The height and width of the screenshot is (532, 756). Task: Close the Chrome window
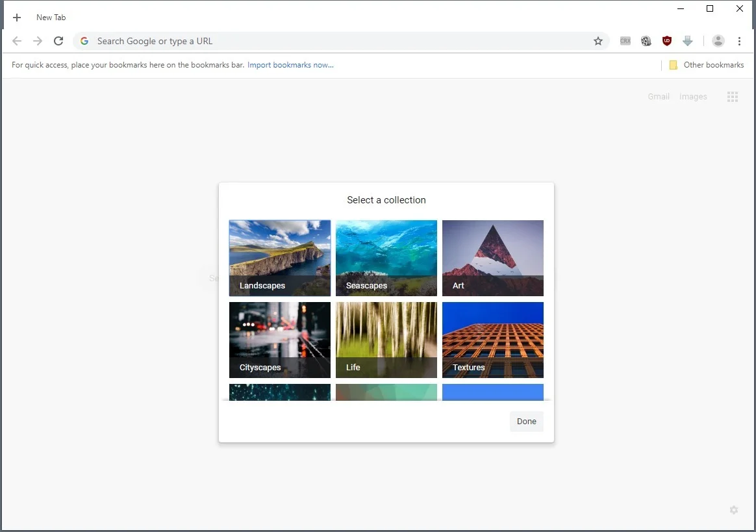click(740, 8)
